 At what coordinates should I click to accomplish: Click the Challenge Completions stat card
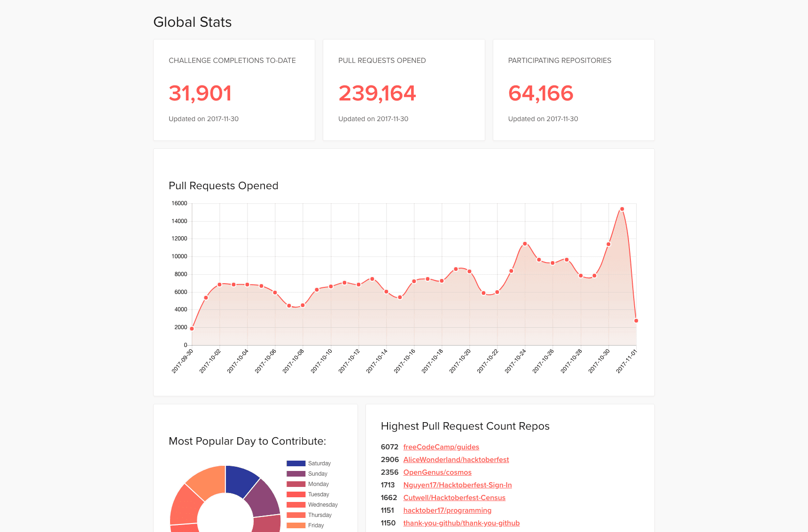pyautogui.click(x=233, y=90)
